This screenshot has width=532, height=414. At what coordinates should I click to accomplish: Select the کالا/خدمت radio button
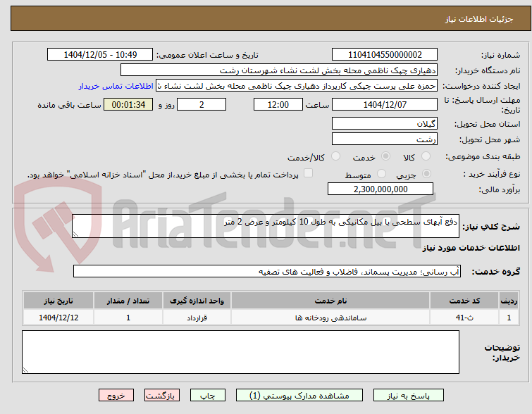335,156
